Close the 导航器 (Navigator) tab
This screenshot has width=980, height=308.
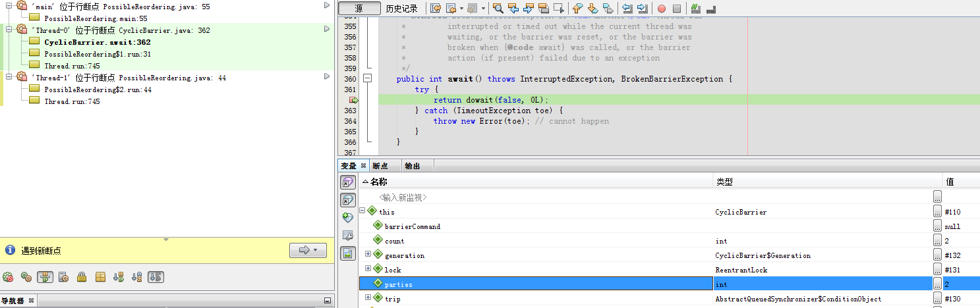[31, 301]
